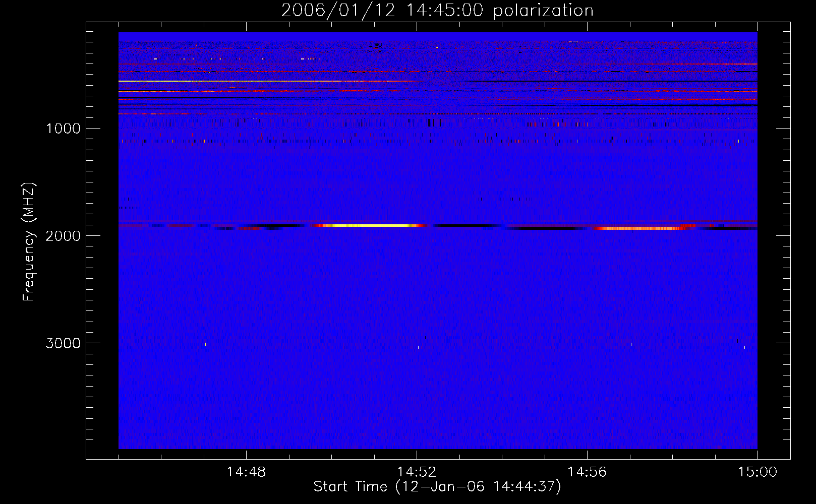Click the "2000" frequency tick label

pyautogui.click(x=63, y=236)
